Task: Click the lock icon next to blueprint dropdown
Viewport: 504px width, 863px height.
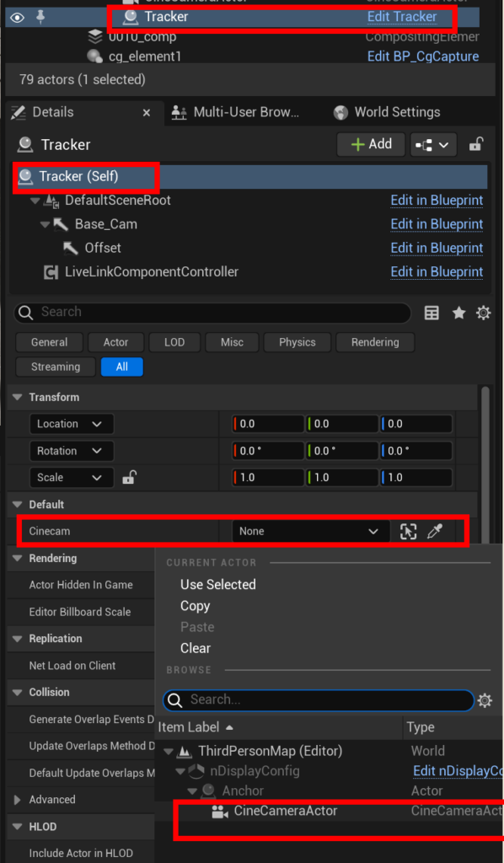Action: point(476,145)
